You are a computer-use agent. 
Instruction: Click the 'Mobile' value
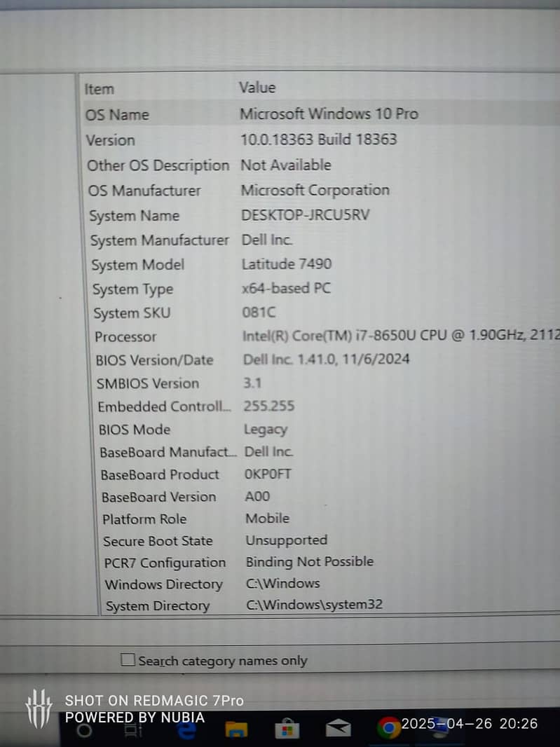(267, 519)
